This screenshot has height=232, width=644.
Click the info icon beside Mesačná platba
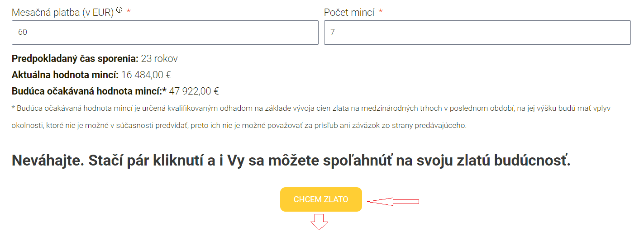pyautogui.click(x=119, y=10)
